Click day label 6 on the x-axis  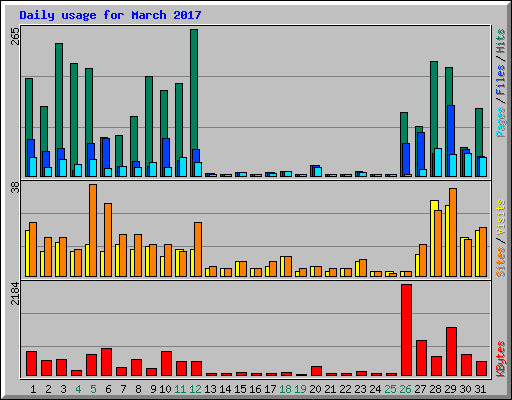pos(108,389)
